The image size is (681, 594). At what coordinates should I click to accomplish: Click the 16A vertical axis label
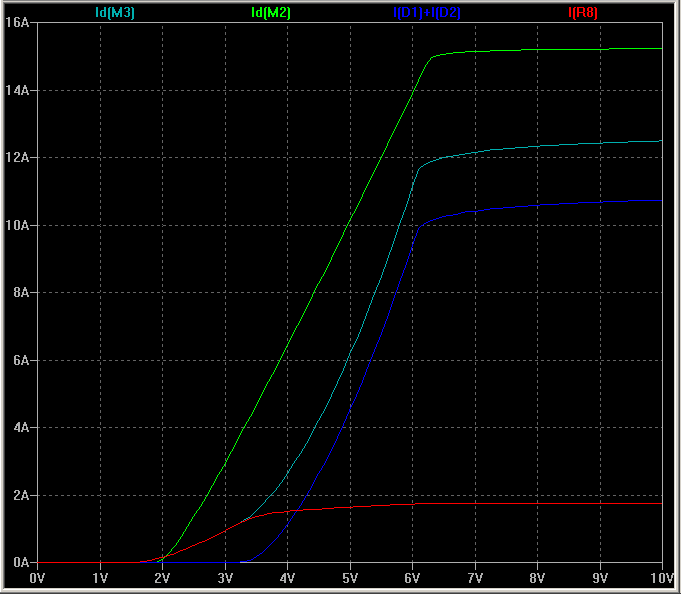tap(17, 22)
